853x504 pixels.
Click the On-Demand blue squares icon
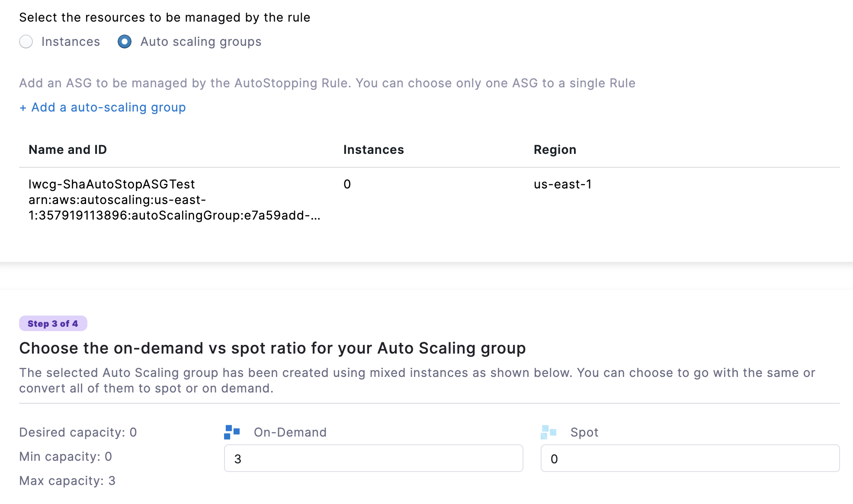pyautogui.click(x=232, y=432)
